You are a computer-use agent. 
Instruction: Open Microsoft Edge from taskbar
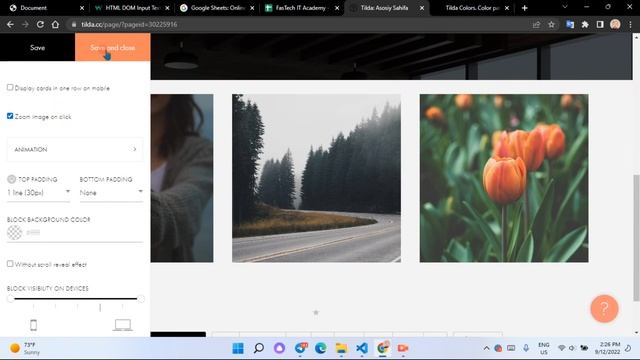pos(321,348)
